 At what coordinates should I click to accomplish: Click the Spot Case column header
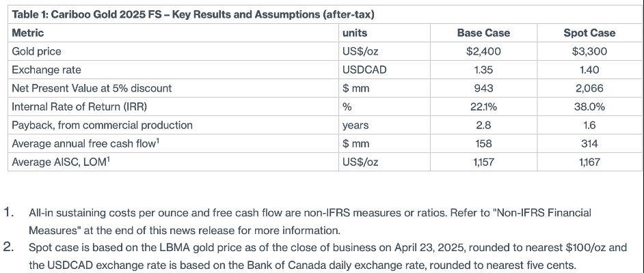pyautogui.click(x=589, y=33)
